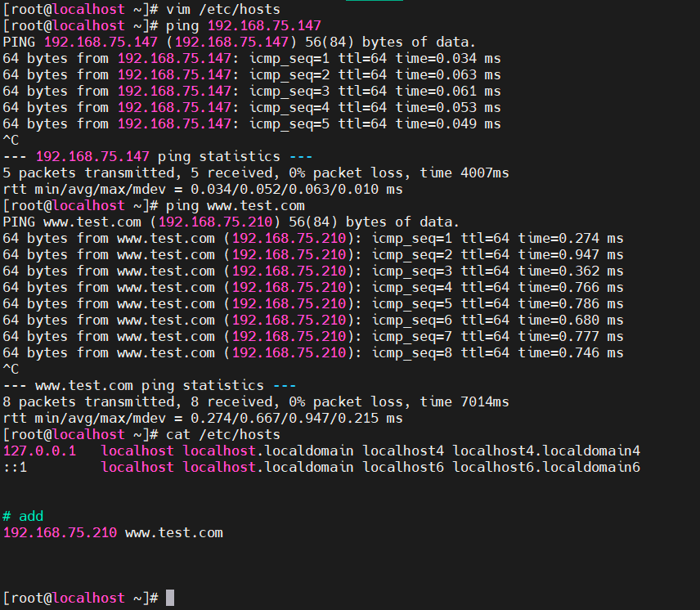The height and width of the screenshot is (610, 700).
Task: Click "8 packets transmitted" text
Action: coord(88,402)
